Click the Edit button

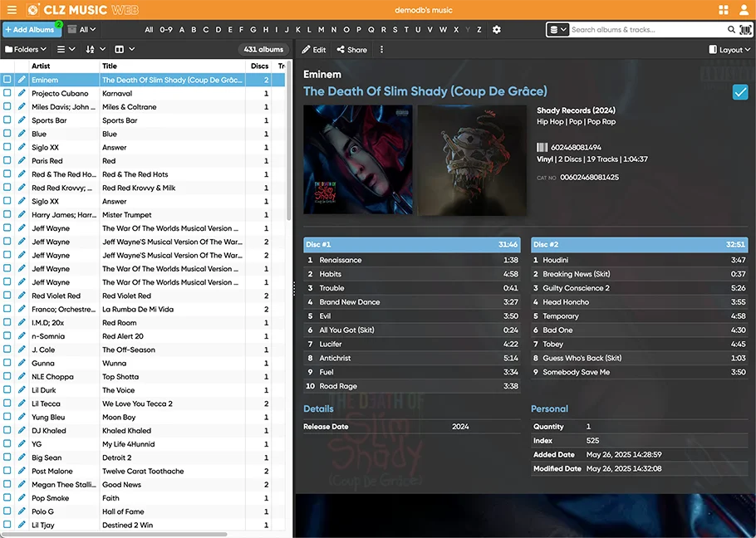point(314,50)
